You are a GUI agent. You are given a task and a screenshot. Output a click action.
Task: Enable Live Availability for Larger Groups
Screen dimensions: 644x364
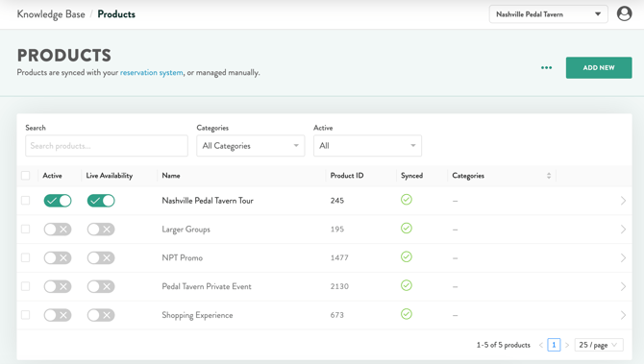click(x=101, y=230)
